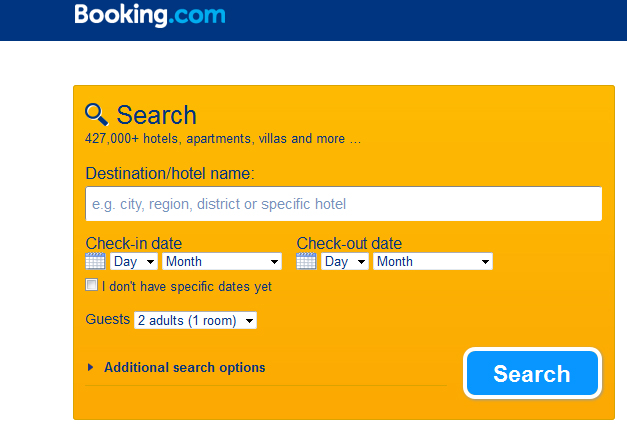Expand the Additional search options triangle
Image resolution: width=627 pixels, height=427 pixels.
click(91, 367)
